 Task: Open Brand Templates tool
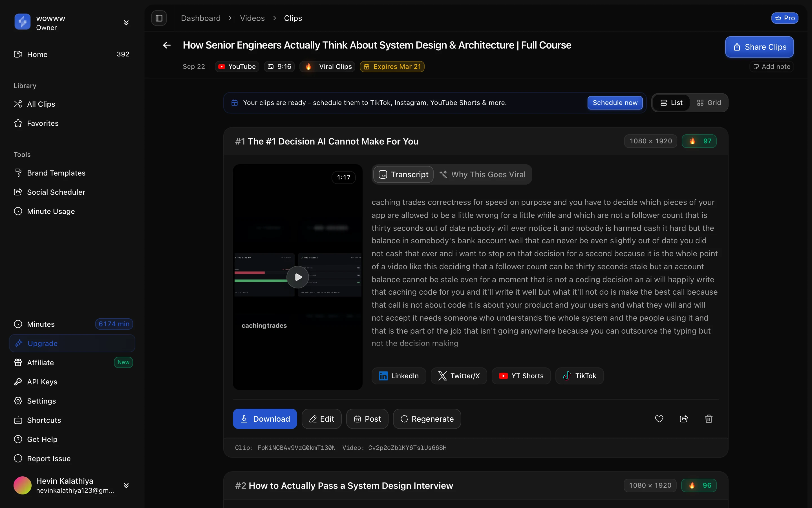(x=72, y=173)
